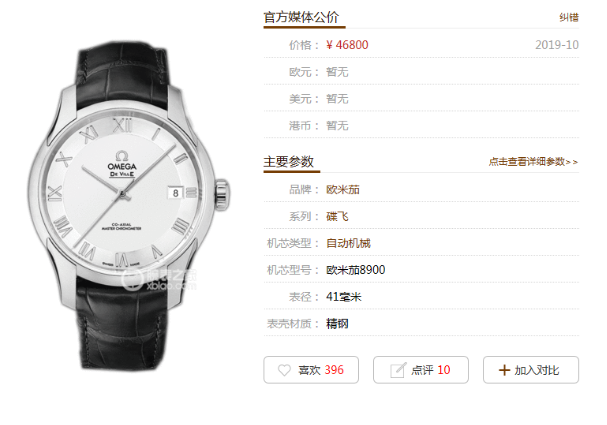This screenshot has height=425, width=607.
Task: Click the case material value 精钢
Action: click(337, 324)
